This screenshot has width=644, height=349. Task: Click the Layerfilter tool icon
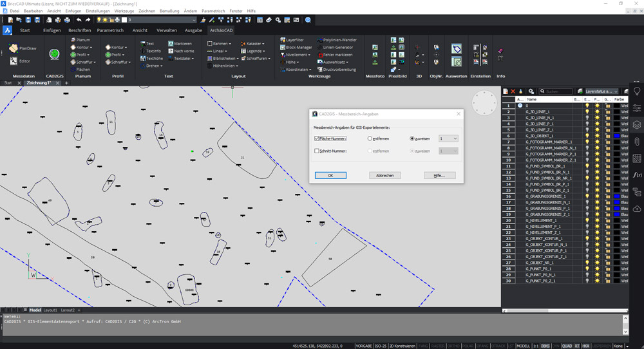[283, 40]
